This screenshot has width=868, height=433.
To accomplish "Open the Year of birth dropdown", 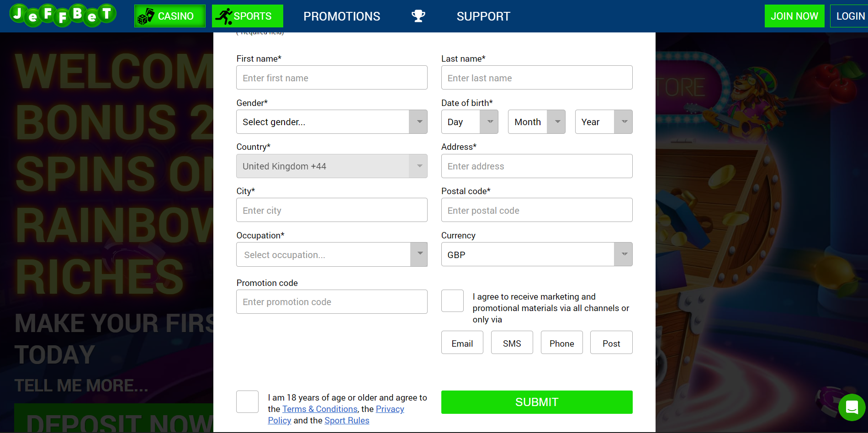I will 604,122.
